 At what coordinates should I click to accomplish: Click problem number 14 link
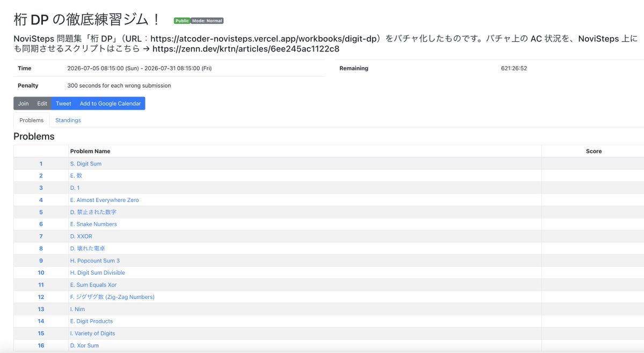tap(41, 321)
